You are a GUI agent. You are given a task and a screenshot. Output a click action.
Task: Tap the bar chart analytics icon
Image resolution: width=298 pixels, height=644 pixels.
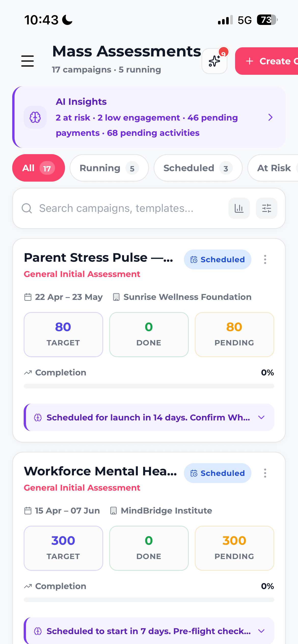tap(239, 208)
